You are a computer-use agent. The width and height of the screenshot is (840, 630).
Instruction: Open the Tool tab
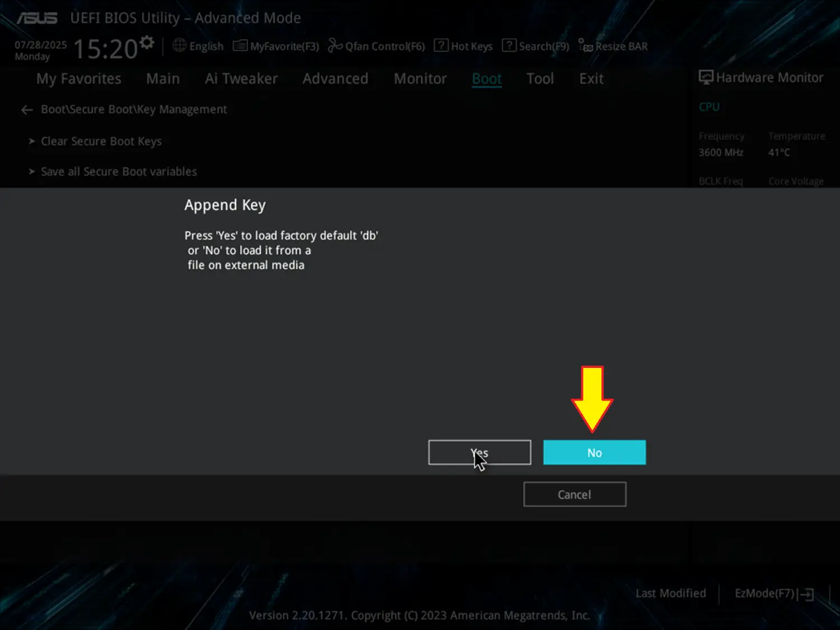[x=540, y=78]
